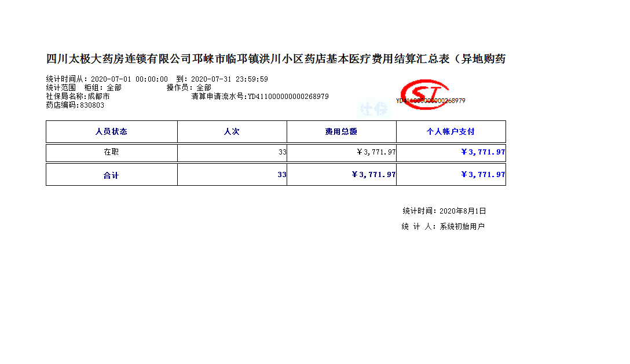The width and height of the screenshot is (630, 364).
Task: Click the 清算申请流水号 YD411000000000268979 line
Action: click(260, 97)
